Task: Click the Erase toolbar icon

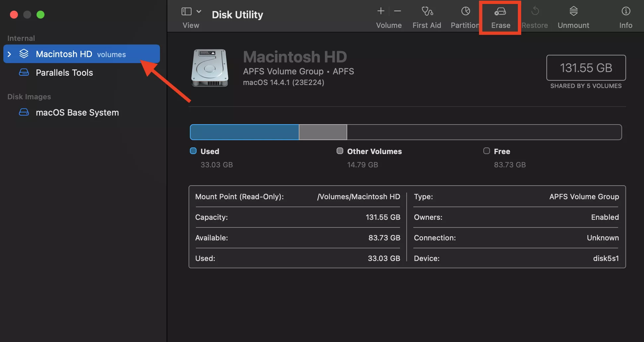Action: coord(500,12)
